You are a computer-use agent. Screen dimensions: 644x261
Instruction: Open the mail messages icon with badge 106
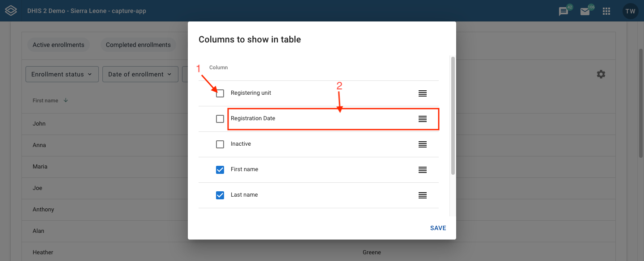(x=585, y=12)
